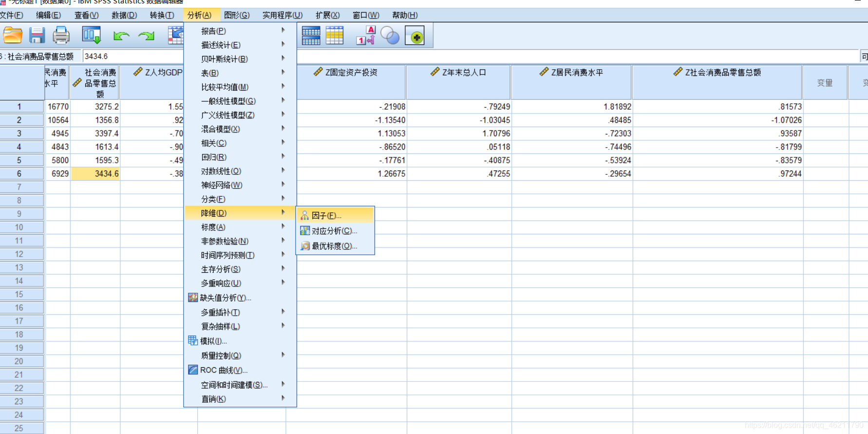Open 多重响应(U) submenu
Viewport: 868px width, 434px height.
pyautogui.click(x=240, y=283)
